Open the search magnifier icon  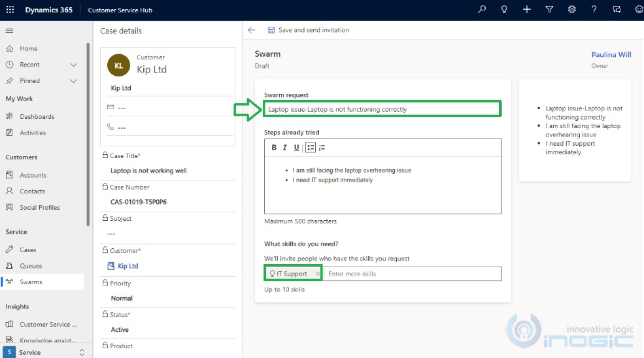click(482, 9)
